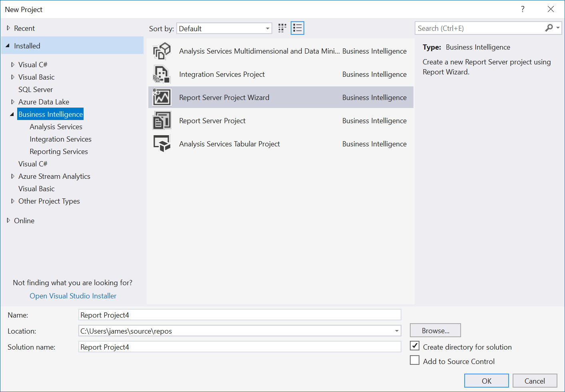Click the OK button
The image size is (565, 392).
click(487, 381)
